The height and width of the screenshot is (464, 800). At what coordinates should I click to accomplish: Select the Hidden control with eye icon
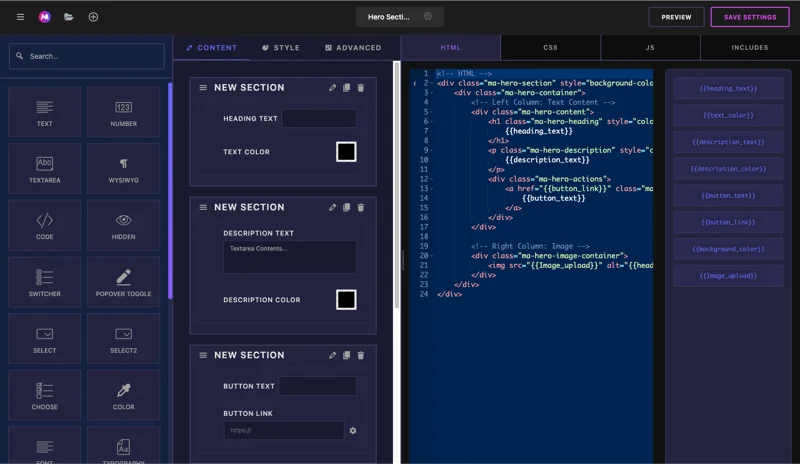(123, 225)
